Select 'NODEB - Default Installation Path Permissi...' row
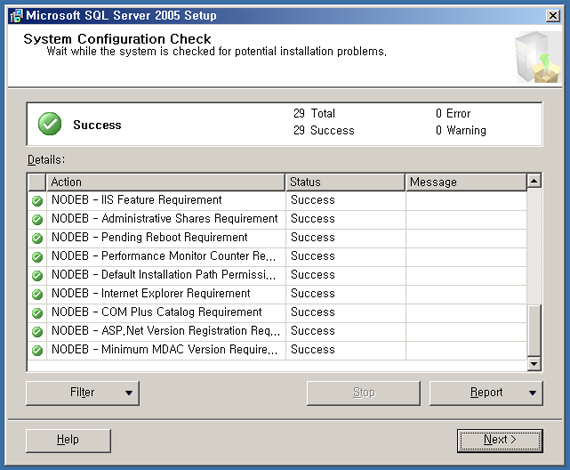The image size is (570, 470). click(277, 276)
